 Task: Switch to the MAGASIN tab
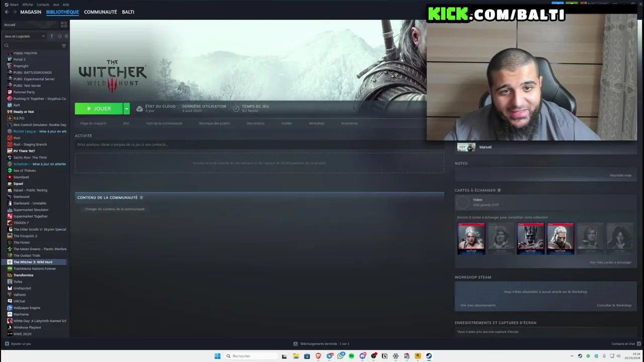point(31,12)
